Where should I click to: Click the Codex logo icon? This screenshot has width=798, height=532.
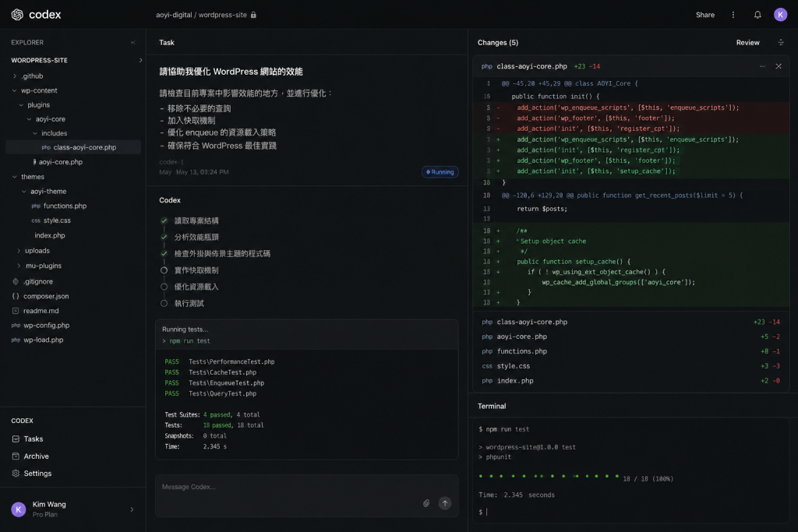pyautogui.click(x=17, y=15)
